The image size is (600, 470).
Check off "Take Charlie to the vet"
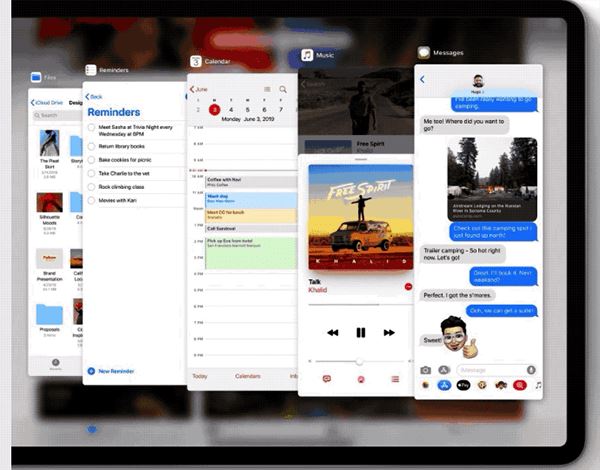point(91,173)
